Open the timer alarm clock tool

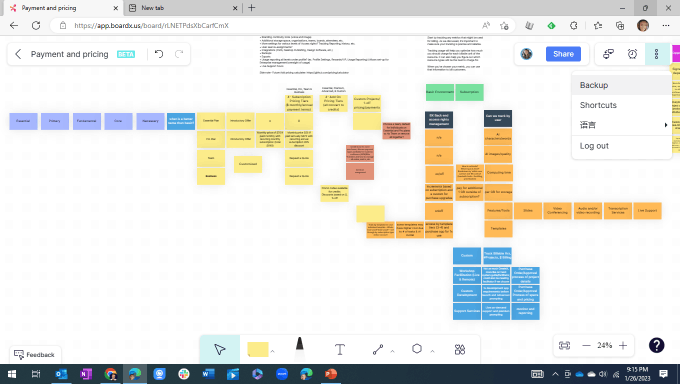point(632,54)
